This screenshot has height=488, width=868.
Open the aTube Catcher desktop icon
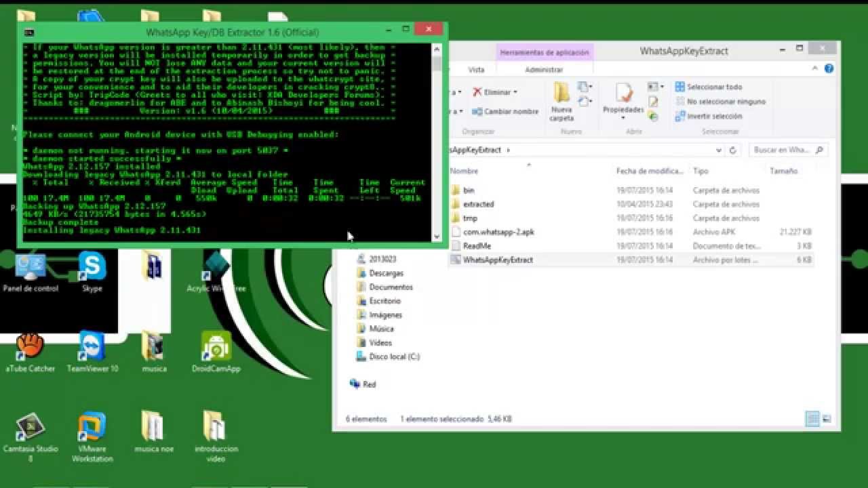tap(31, 353)
